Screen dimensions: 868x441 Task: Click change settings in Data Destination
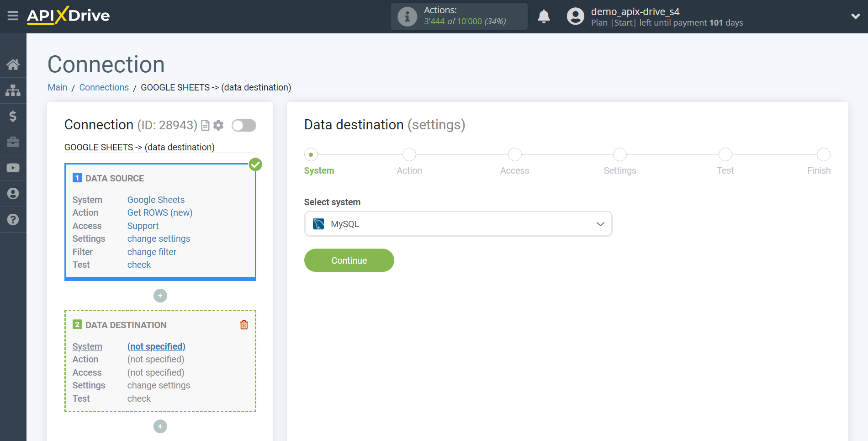pyautogui.click(x=159, y=385)
